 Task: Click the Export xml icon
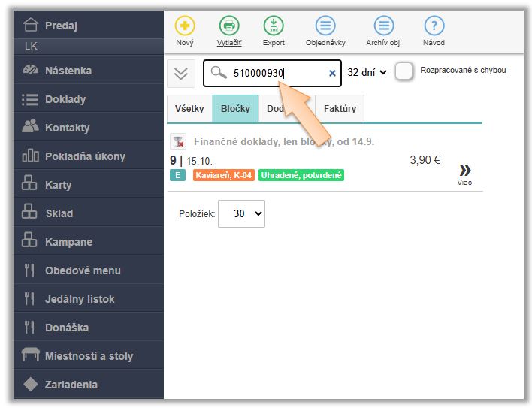pos(274,26)
